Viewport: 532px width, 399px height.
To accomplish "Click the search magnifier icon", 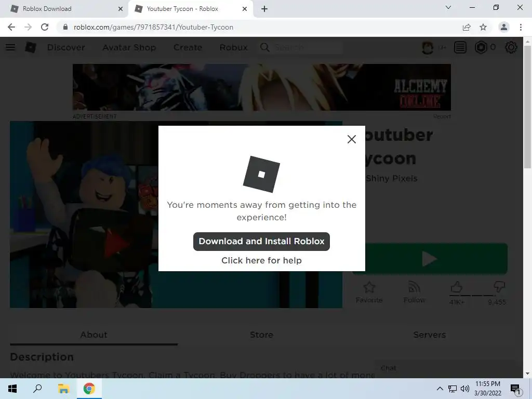I will (264, 47).
